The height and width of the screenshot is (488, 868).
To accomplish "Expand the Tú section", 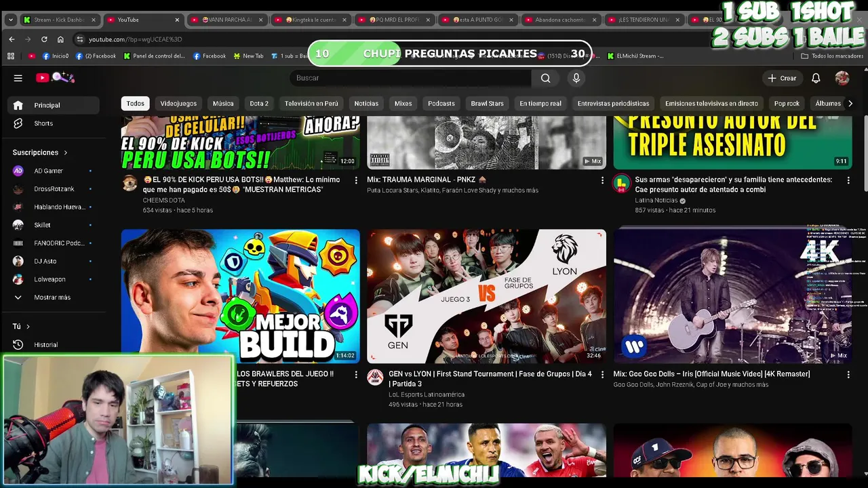I will click(22, 326).
